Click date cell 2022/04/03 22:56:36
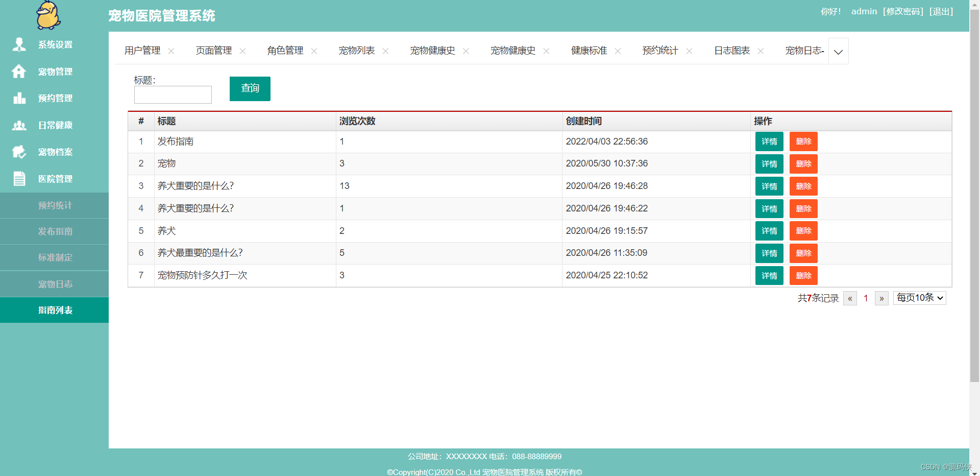 [606, 141]
